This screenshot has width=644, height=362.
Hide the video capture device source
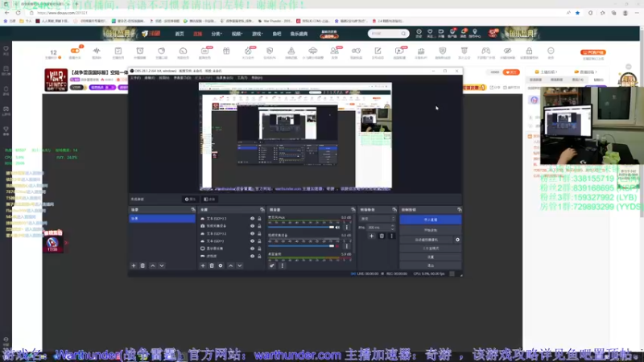[x=252, y=226]
